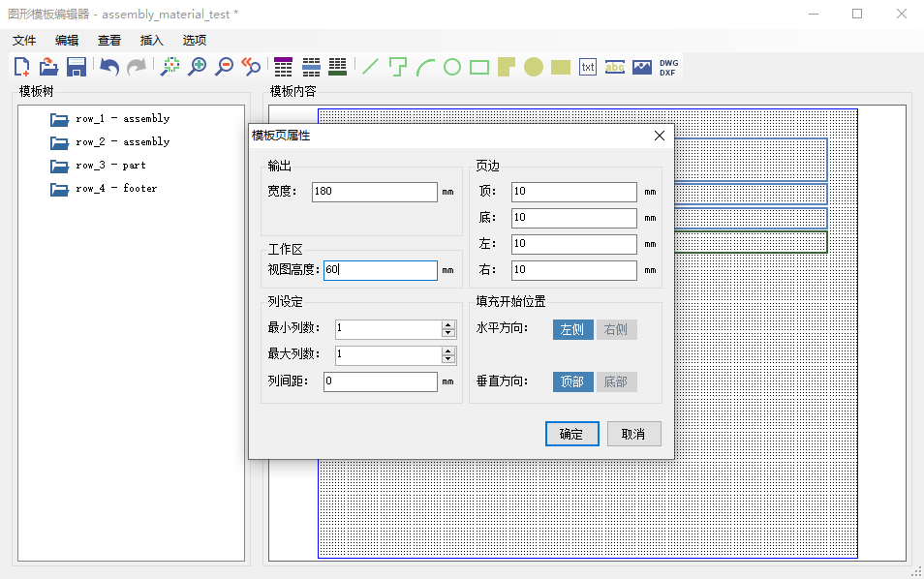Image resolution: width=924 pixels, height=579 pixels.
Task: Select the filled polygon tool
Action: click(x=507, y=67)
